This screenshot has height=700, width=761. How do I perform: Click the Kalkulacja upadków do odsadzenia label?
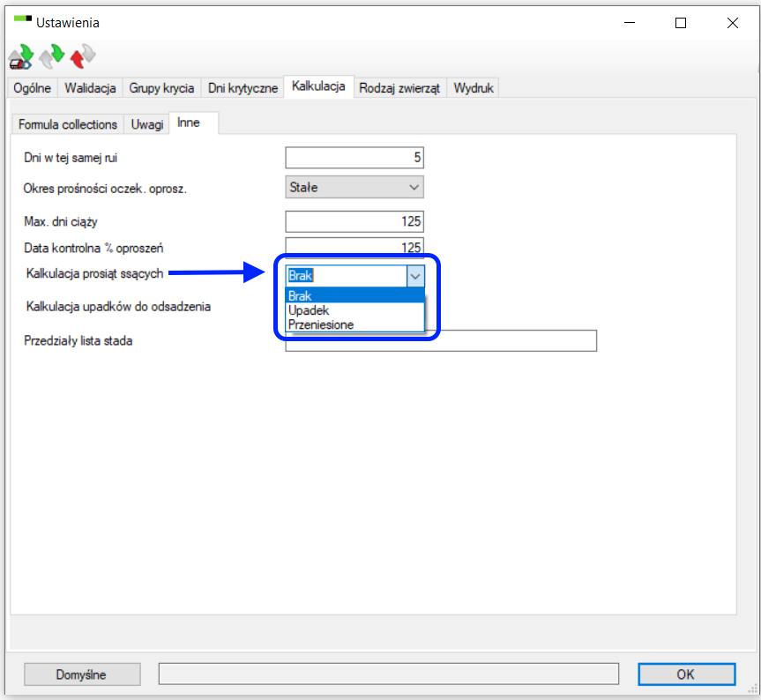(x=118, y=307)
